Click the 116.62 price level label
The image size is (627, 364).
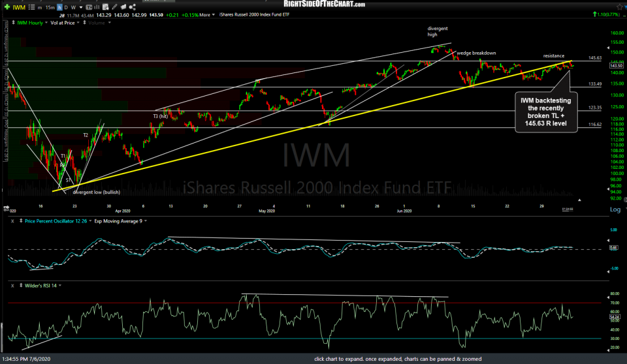(x=595, y=125)
